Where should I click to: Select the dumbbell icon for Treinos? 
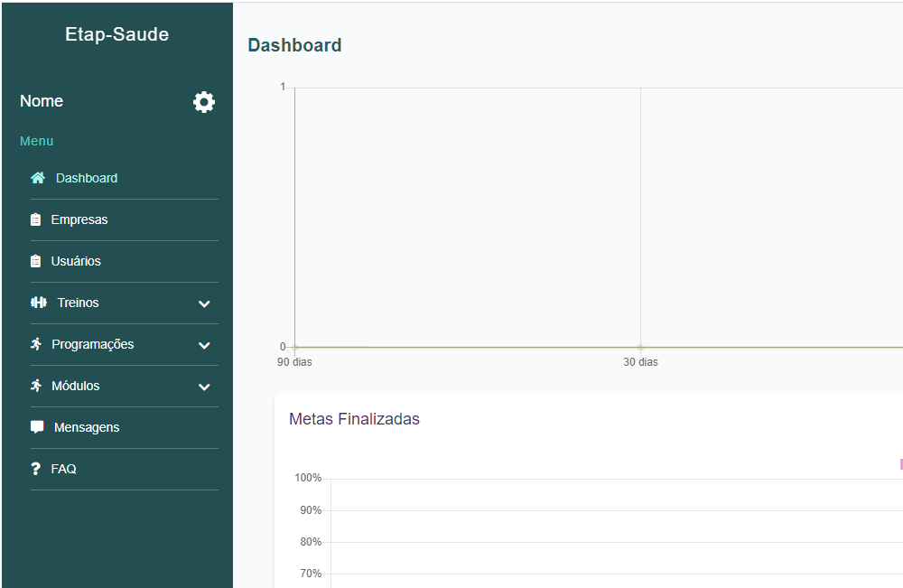(x=38, y=303)
